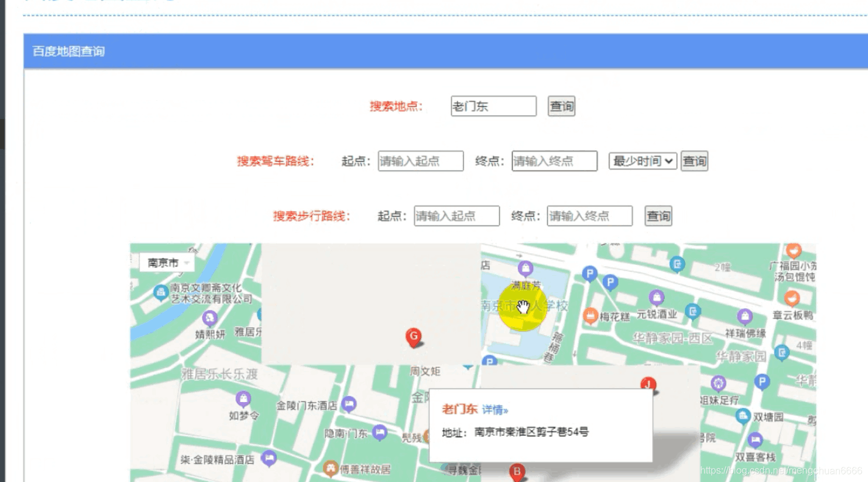Click the 搜索驾车路线: label
The width and height of the screenshot is (868, 482).
276,162
